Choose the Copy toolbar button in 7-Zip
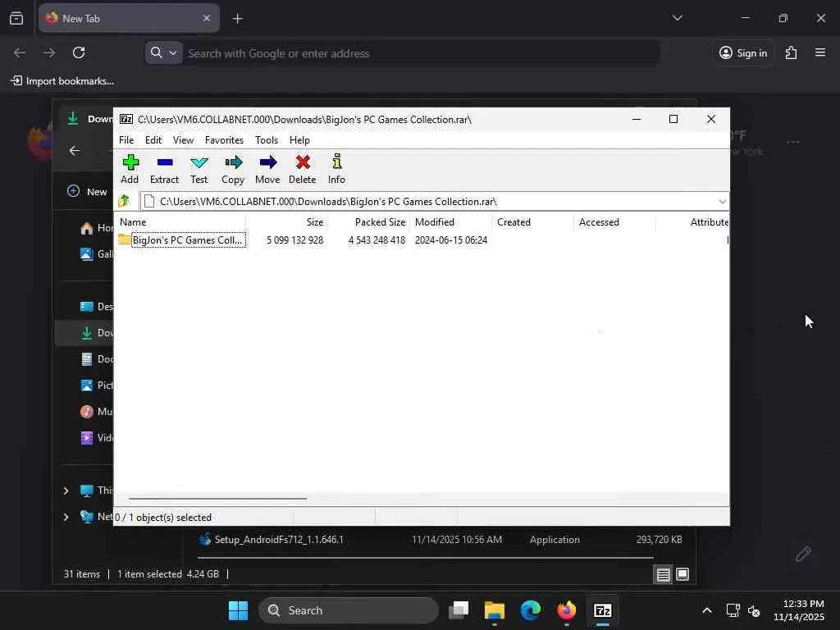Screen dimensions: 840x630 point(233,169)
